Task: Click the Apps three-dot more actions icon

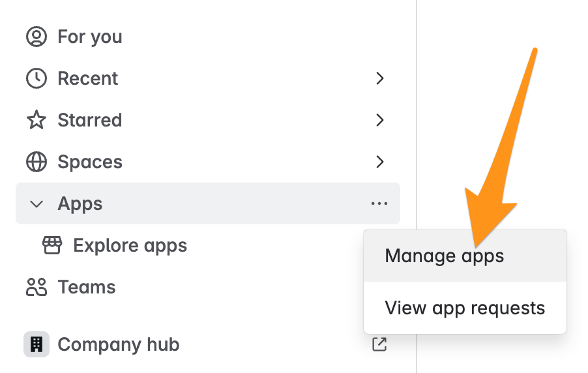Action: pos(379,203)
